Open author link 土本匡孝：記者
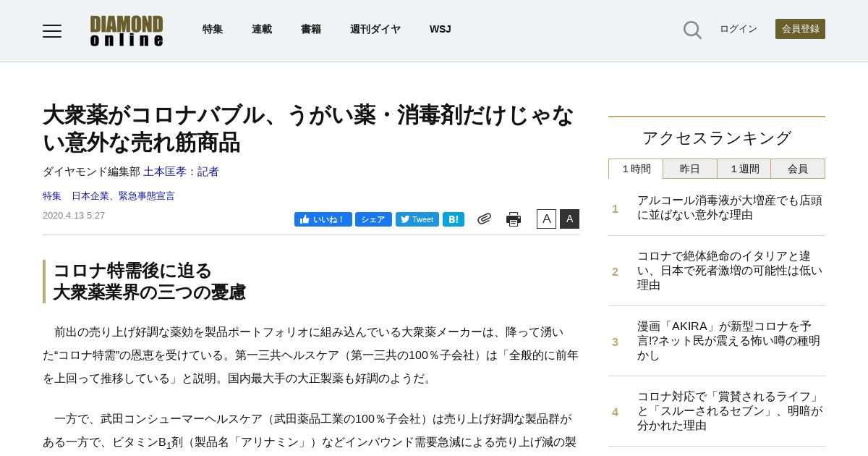The width and height of the screenshot is (868, 456). click(181, 172)
